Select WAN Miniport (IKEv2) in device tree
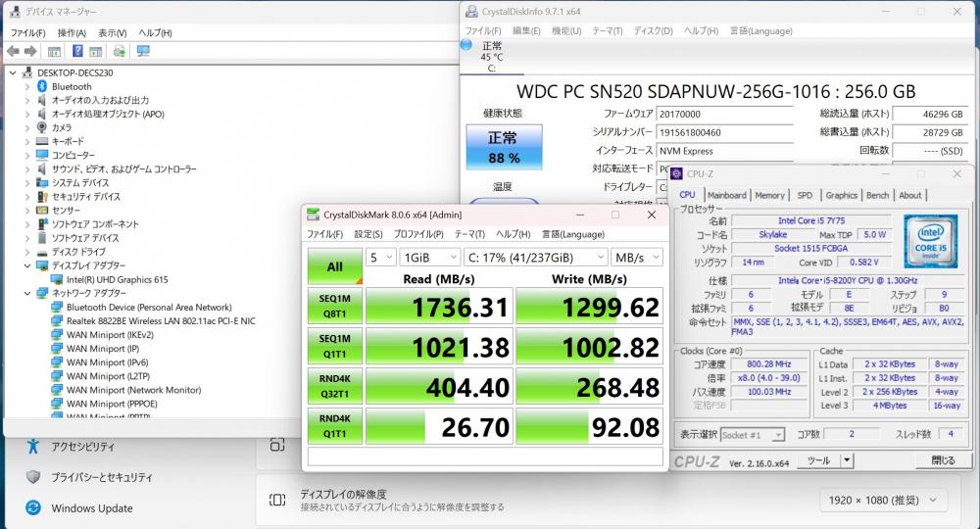Viewport: 980px width, 529px height. [x=110, y=335]
